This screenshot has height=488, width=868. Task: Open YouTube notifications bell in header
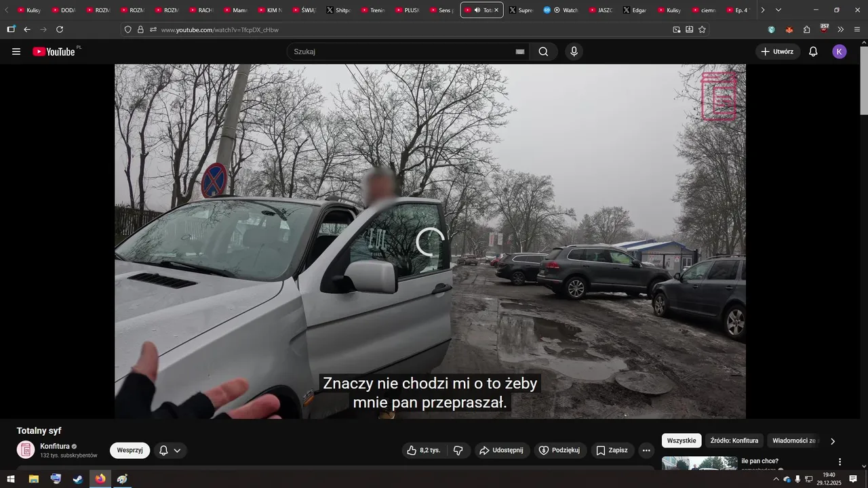click(813, 52)
